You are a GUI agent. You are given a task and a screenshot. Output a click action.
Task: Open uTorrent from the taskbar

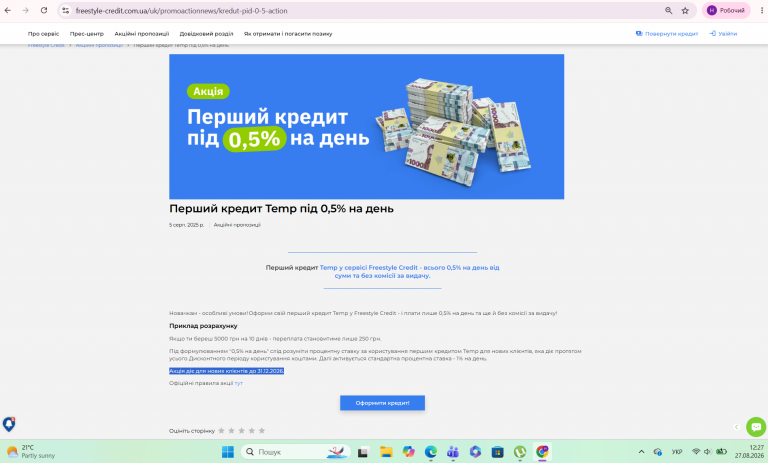pyautogui.click(x=520, y=452)
